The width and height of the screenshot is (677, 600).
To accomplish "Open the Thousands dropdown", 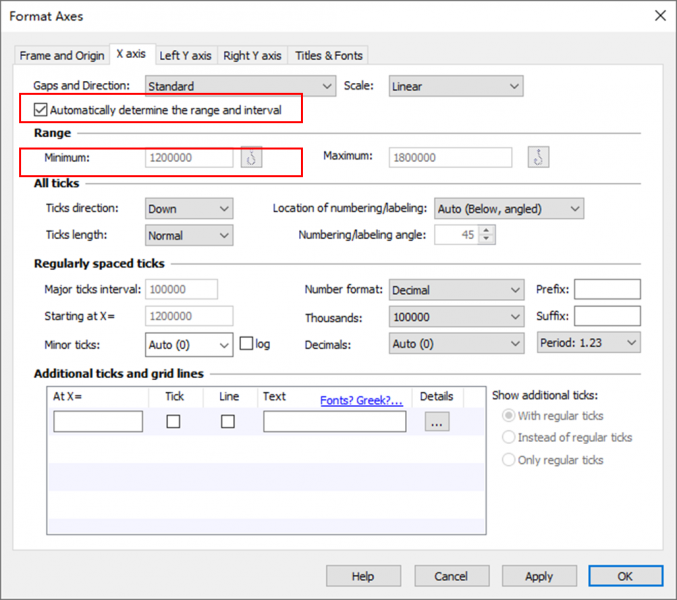I will 456,317.
